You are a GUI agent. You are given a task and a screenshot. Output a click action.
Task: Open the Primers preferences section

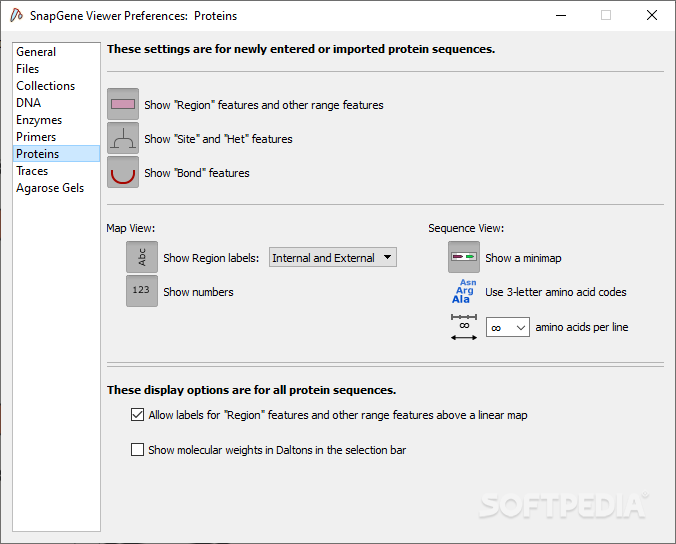pos(56,137)
